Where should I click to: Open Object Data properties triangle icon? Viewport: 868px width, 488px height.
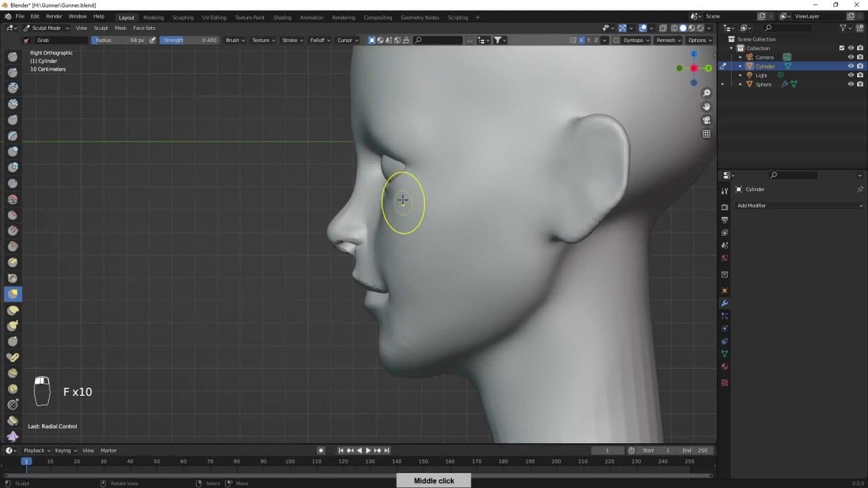pos(724,354)
